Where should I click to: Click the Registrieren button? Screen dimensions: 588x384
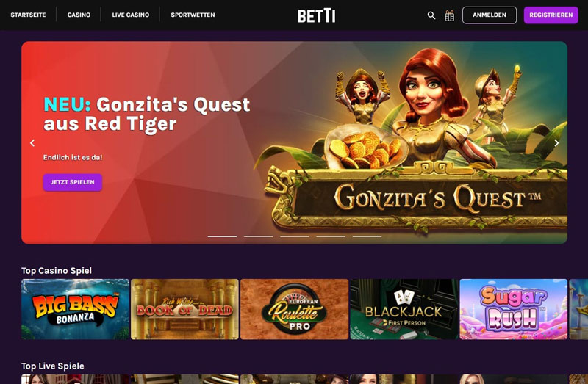tap(551, 15)
